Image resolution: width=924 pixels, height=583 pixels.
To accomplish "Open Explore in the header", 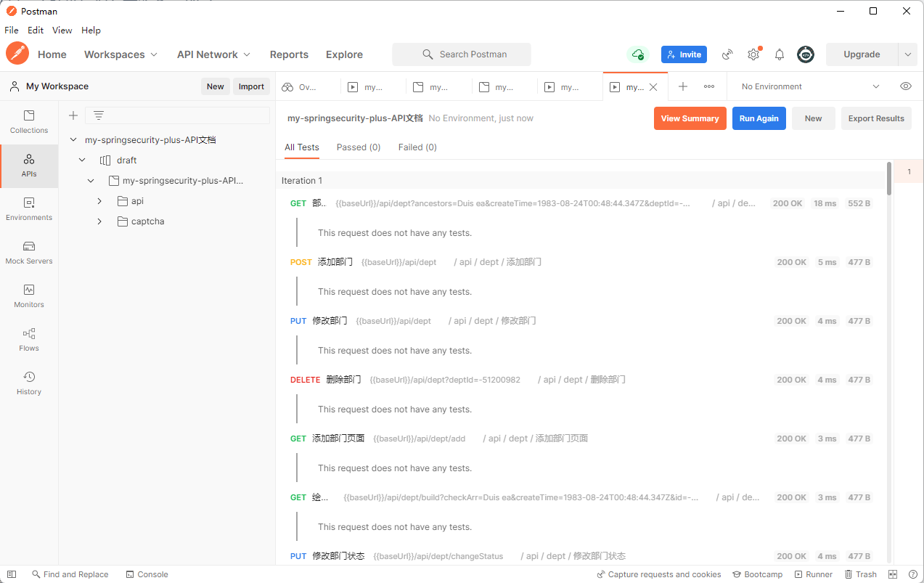I will (344, 54).
